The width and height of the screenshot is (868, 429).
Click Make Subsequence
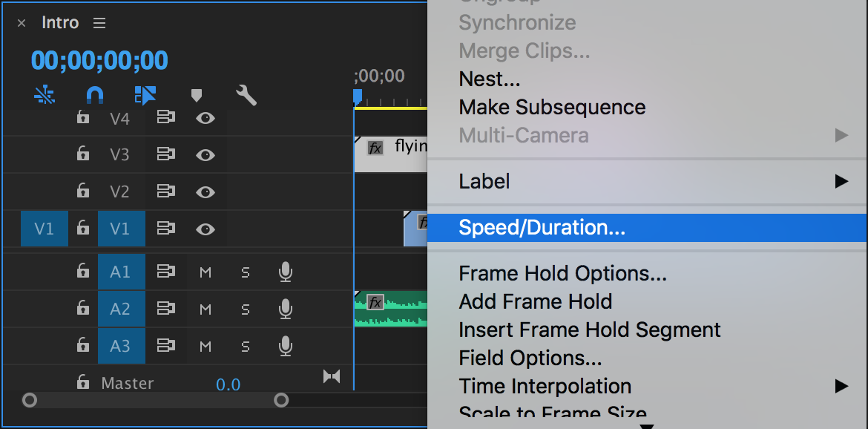coord(552,107)
